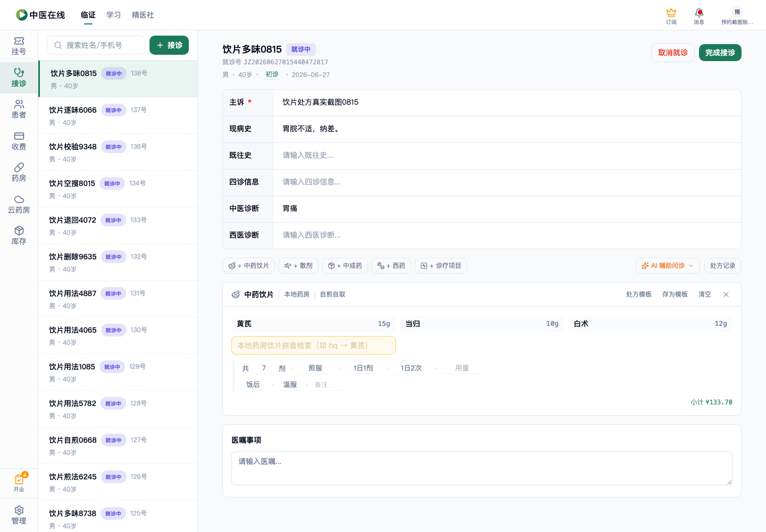Switch to 学习 top tab

click(114, 15)
